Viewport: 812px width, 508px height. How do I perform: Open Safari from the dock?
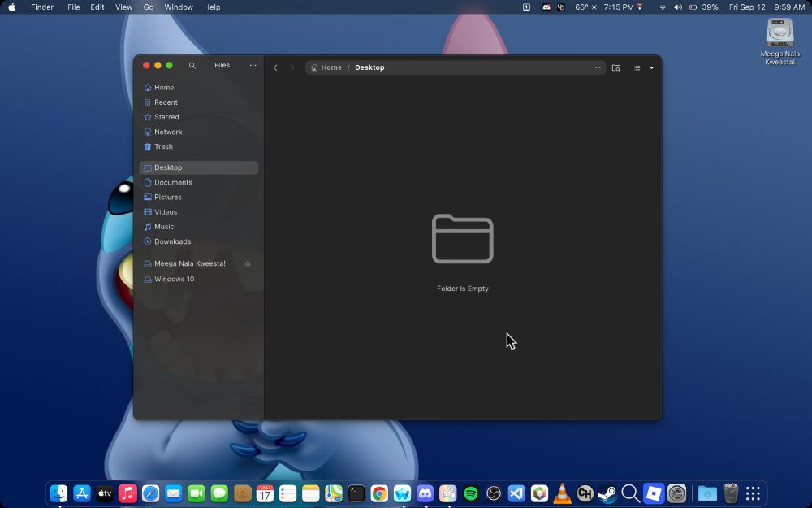(151, 493)
